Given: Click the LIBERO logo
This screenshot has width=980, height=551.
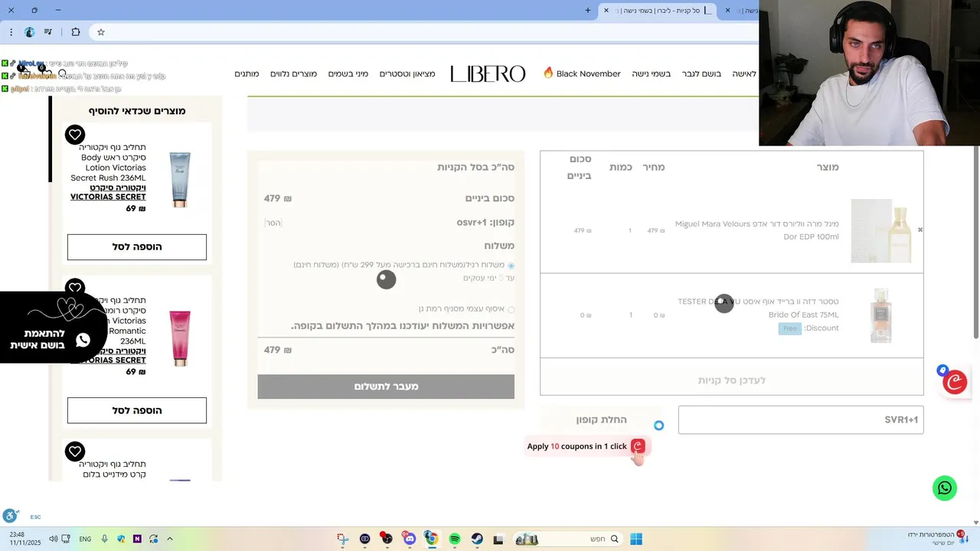Looking at the screenshot, I should coord(488,73).
